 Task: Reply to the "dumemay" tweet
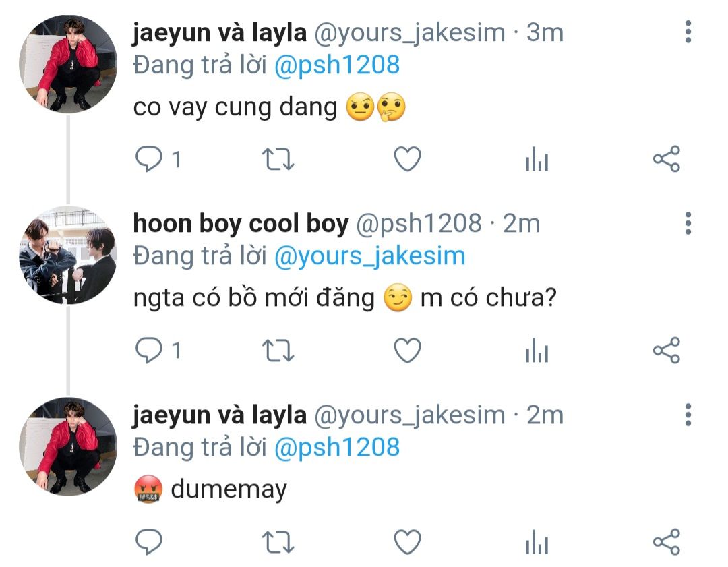click(x=148, y=541)
